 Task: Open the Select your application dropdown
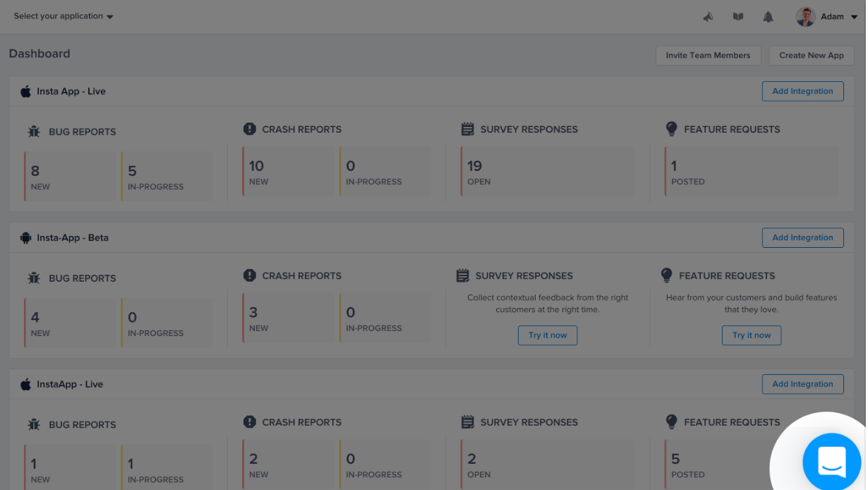pyautogui.click(x=64, y=16)
